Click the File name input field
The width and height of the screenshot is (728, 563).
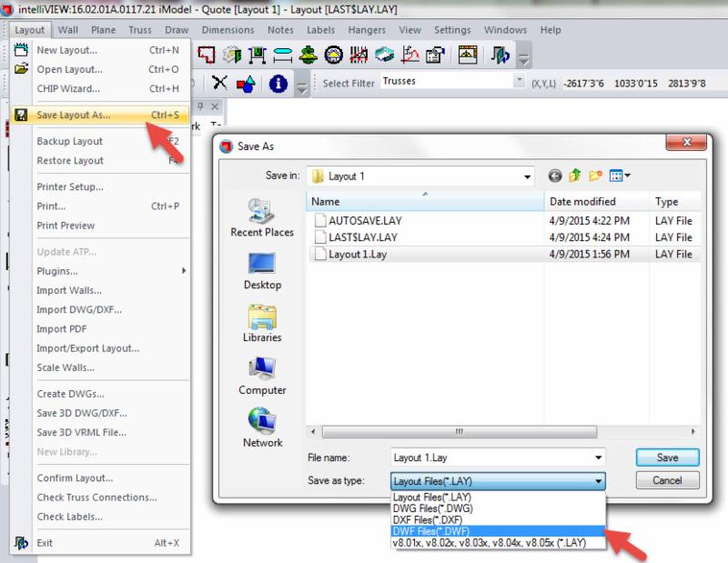(x=491, y=458)
